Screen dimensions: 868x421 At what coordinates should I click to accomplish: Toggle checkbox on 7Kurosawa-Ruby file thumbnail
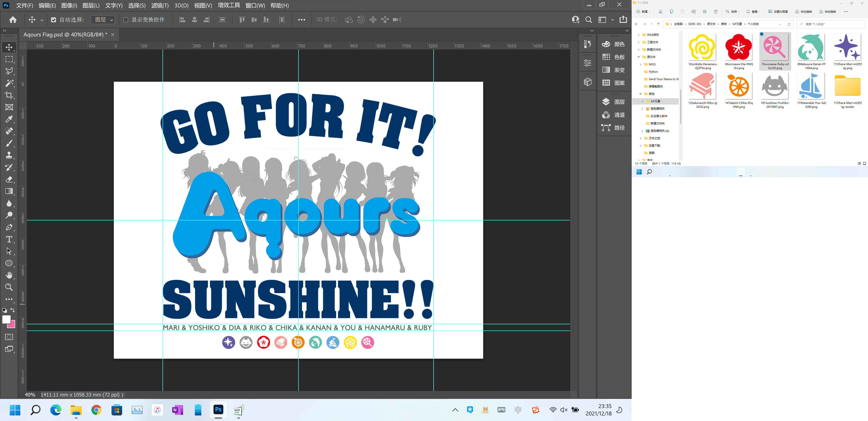[x=762, y=34]
